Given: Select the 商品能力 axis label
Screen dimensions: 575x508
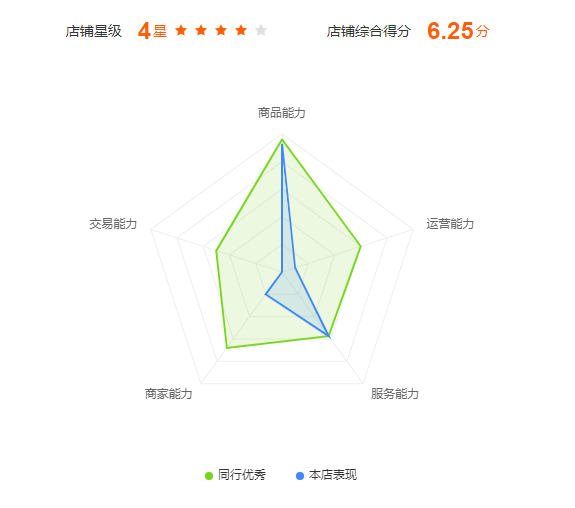Looking at the screenshot, I should [x=281, y=113].
